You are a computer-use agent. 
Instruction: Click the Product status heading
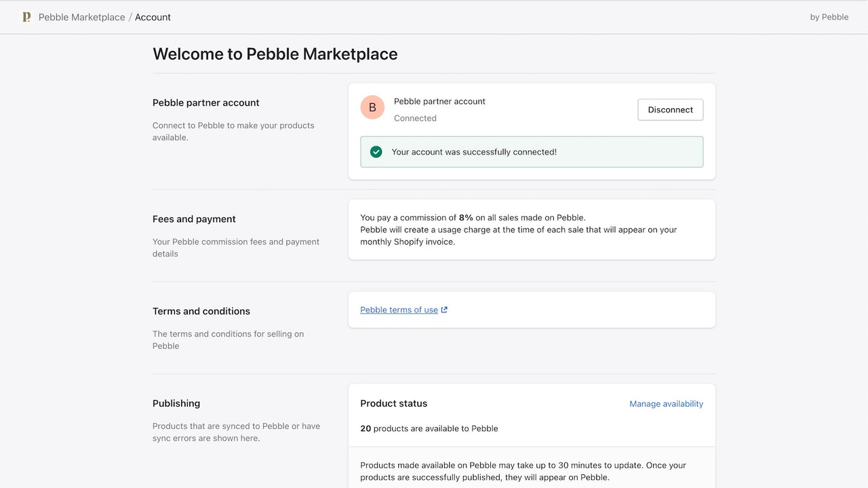[394, 403]
